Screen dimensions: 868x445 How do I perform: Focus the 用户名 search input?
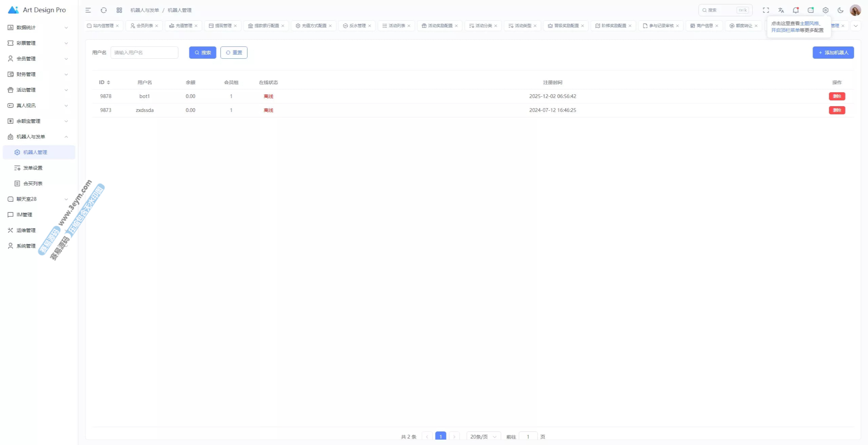(144, 53)
